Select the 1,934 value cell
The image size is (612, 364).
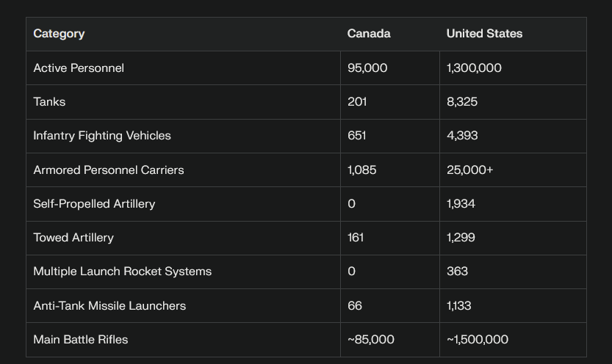[x=461, y=204]
